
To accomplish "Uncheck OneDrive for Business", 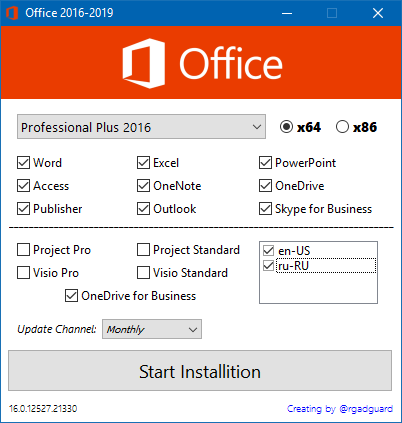I will [71, 296].
